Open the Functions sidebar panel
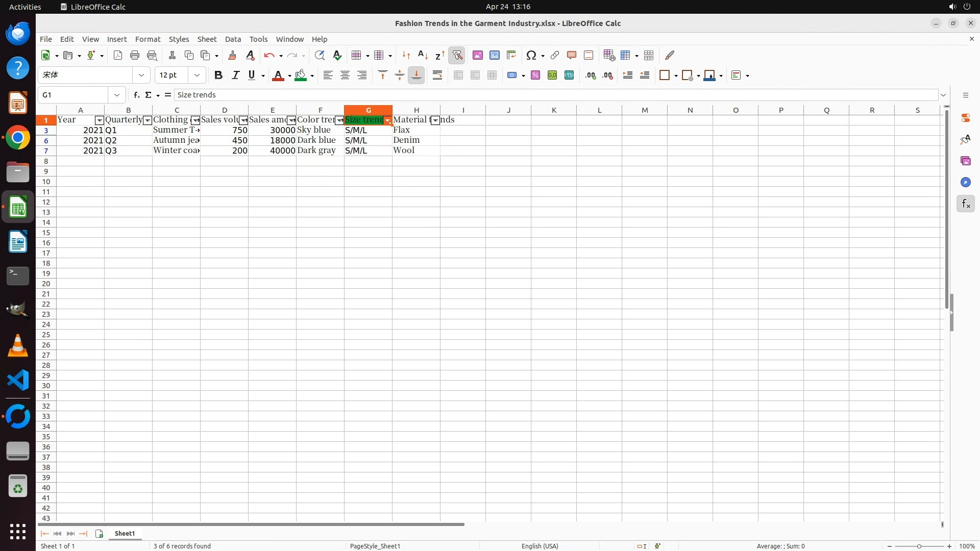 [965, 204]
